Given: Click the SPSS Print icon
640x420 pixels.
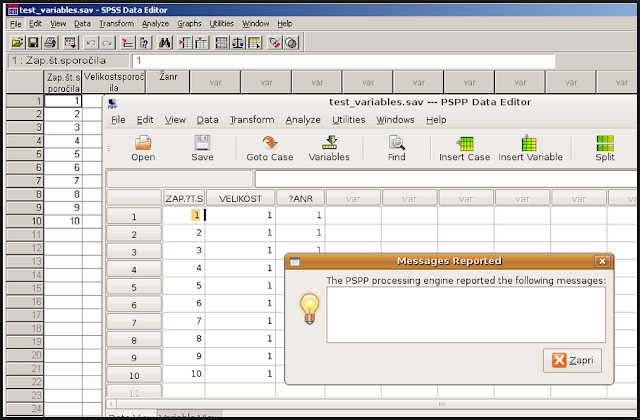Looking at the screenshot, I should [50, 42].
